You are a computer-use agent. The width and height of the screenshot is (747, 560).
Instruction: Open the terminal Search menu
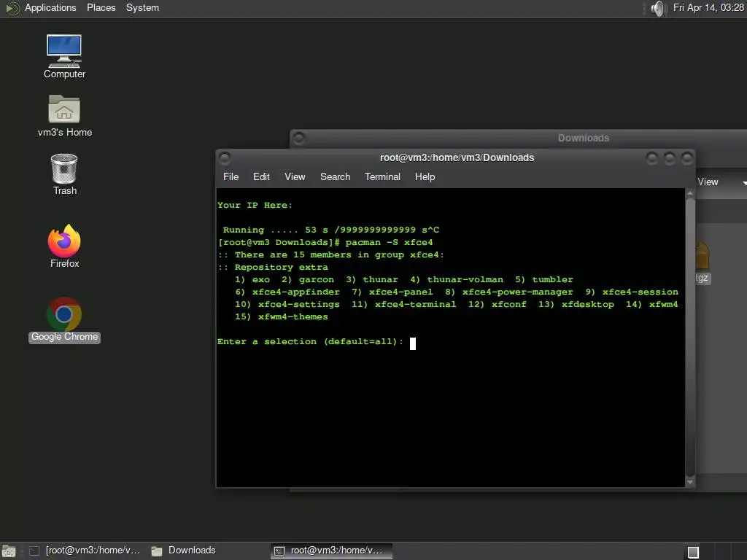tap(335, 177)
